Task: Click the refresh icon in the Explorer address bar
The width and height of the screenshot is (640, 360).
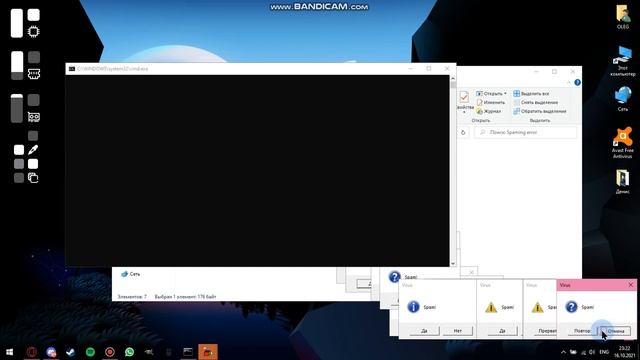Action: pos(463,133)
